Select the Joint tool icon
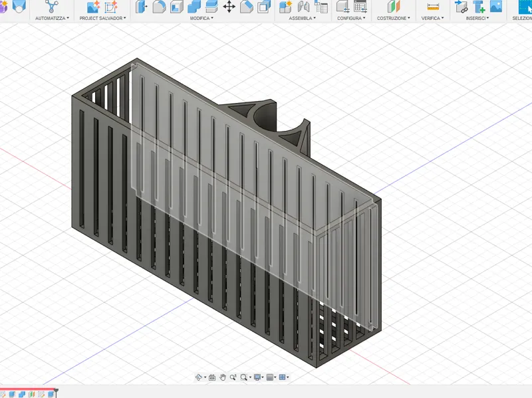Viewport: 532px width, 398px height. pyautogui.click(x=303, y=7)
